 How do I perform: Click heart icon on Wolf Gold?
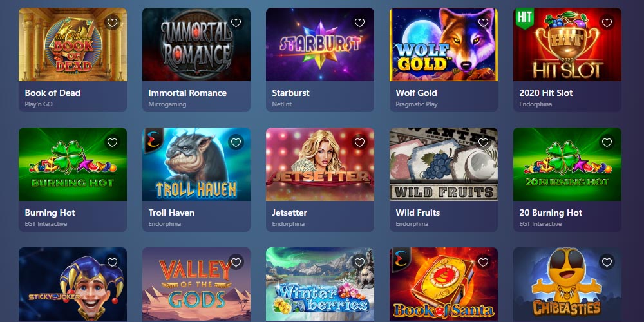pyautogui.click(x=484, y=22)
